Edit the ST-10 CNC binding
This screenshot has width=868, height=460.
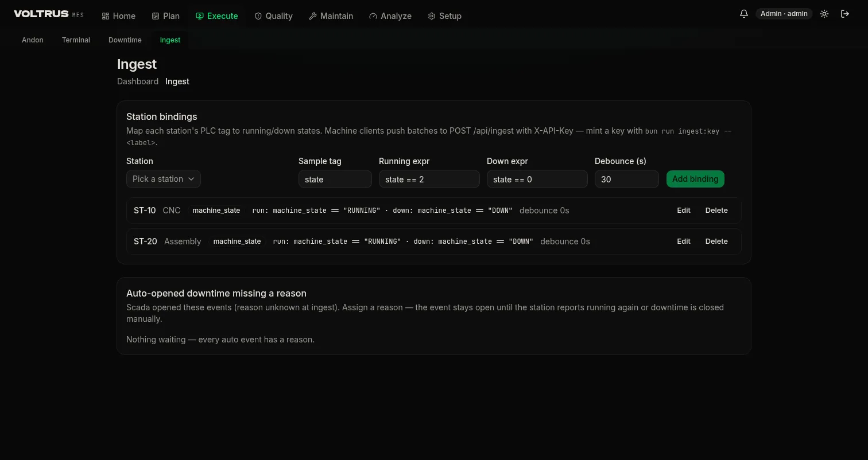(684, 210)
